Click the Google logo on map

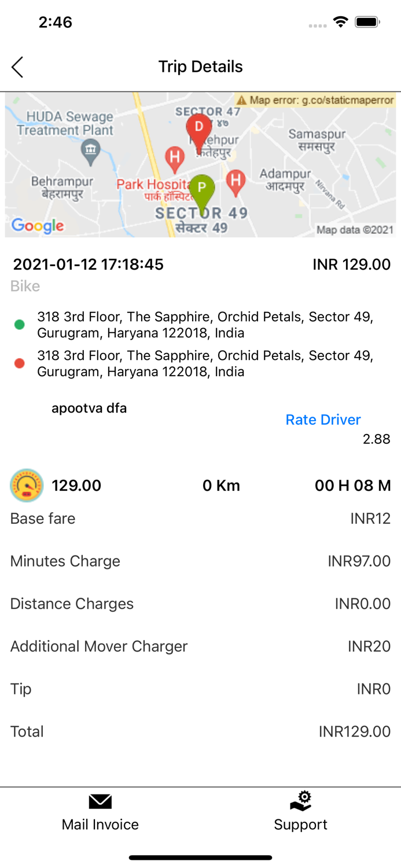[38, 225]
